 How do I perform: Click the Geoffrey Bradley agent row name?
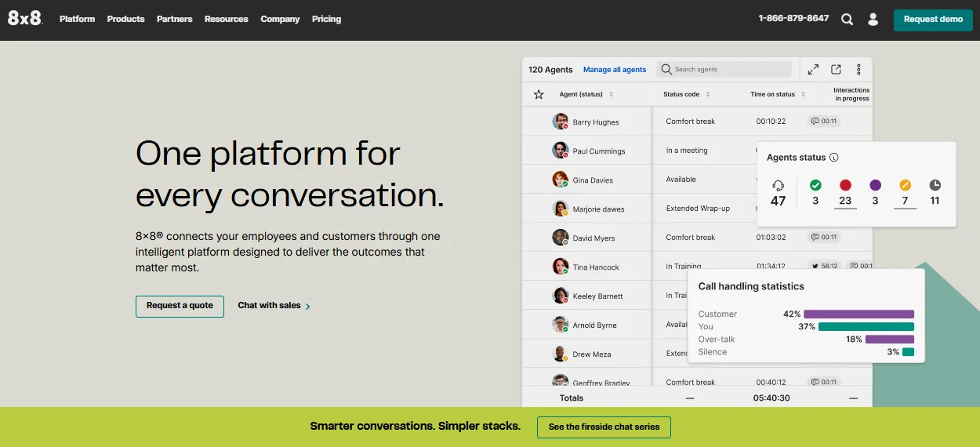pyautogui.click(x=601, y=383)
